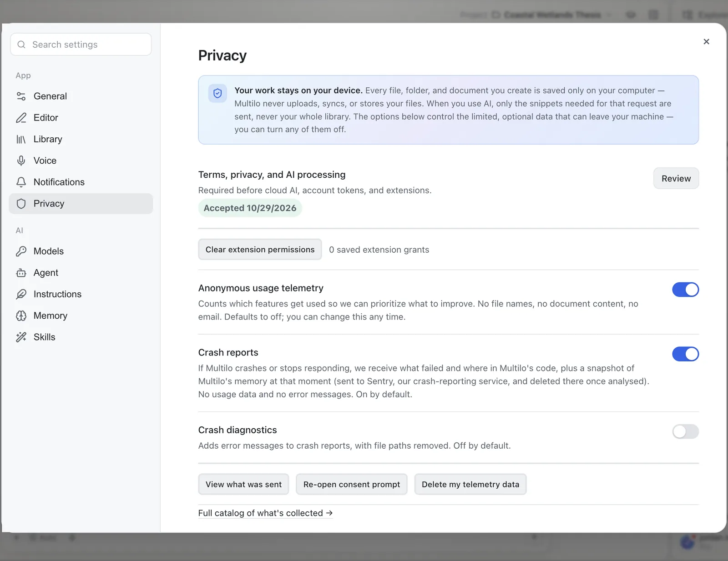This screenshot has height=561, width=728.
Task: Open the General settings section
Action: click(x=81, y=96)
